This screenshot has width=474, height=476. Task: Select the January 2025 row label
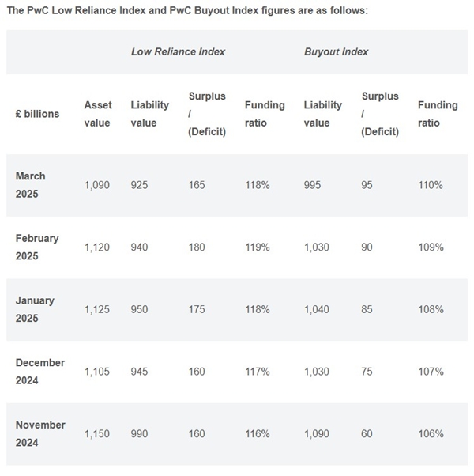(36, 309)
